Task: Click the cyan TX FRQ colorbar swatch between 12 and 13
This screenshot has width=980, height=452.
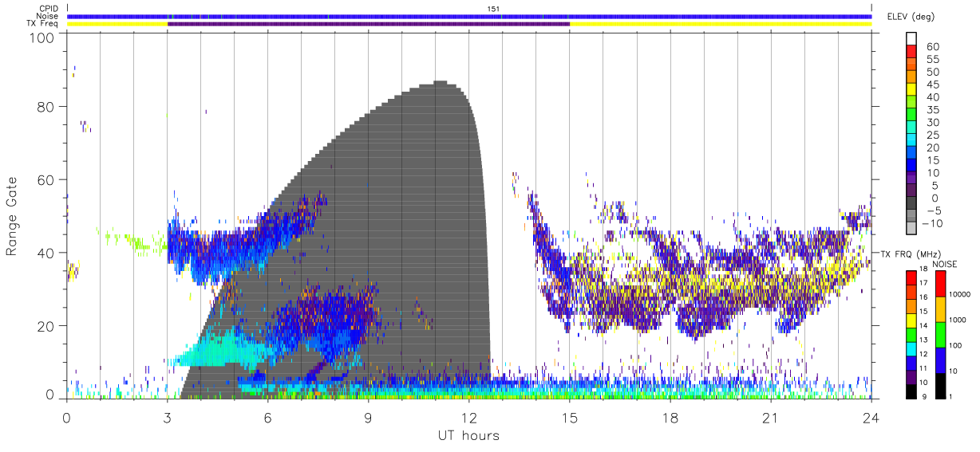Action: [912, 348]
